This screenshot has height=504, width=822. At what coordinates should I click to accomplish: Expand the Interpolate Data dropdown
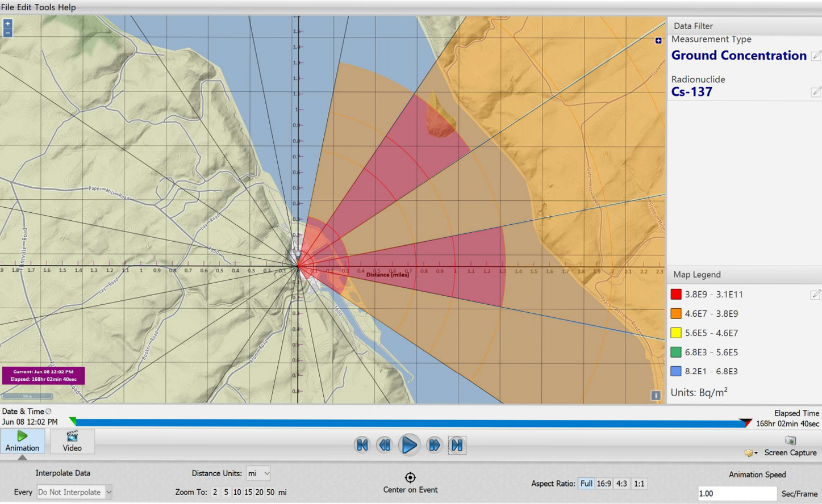[74, 492]
